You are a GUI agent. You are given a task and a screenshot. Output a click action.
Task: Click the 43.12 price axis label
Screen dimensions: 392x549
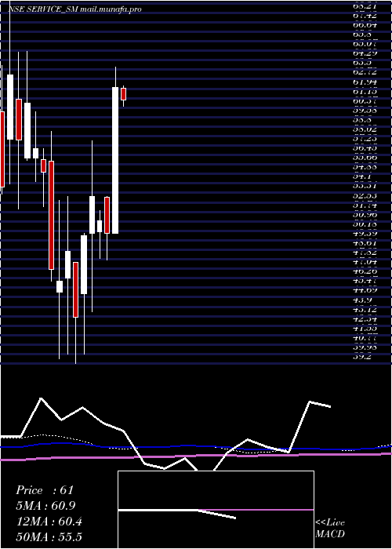click(365, 310)
